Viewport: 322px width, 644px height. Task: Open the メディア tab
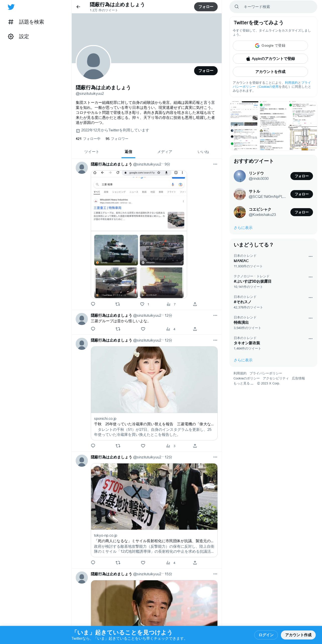[x=165, y=152]
